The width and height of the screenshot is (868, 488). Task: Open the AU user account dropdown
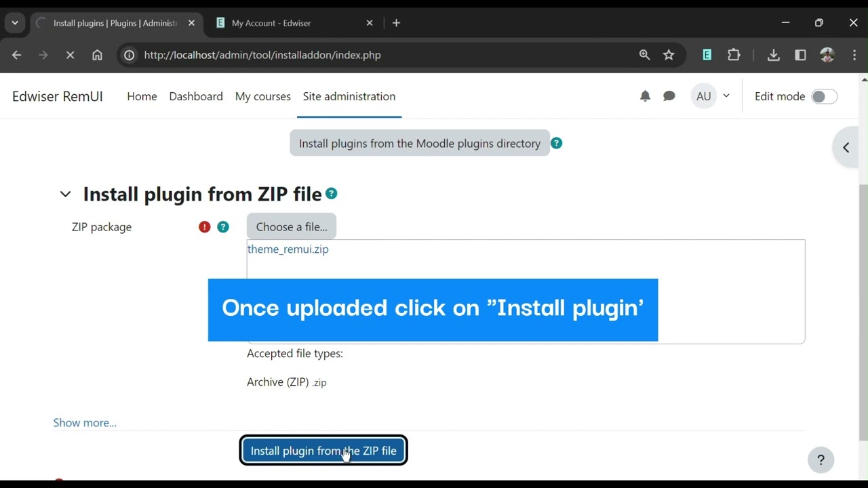711,96
